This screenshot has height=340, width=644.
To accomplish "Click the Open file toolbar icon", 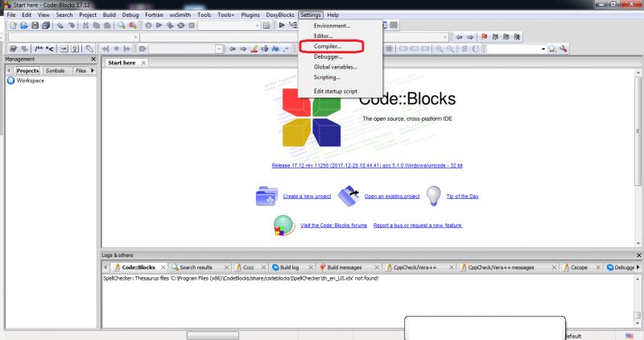I will click(x=24, y=26).
